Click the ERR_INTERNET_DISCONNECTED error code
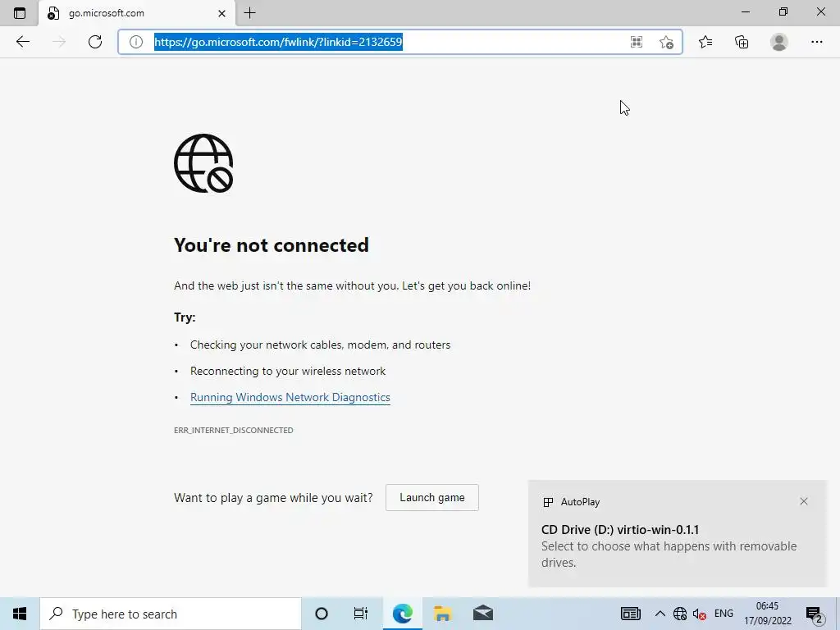Viewport: 840px width, 630px height. coord(233,430)
